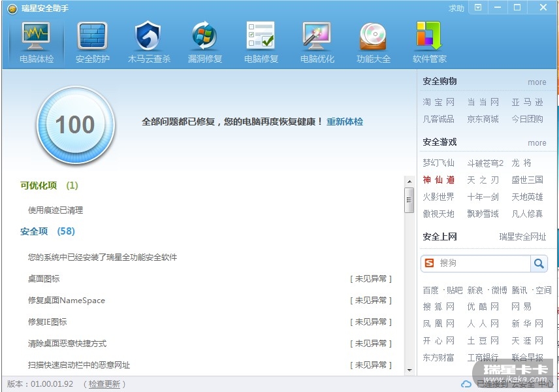559x392 pixels.
Task: Open the 亚马逊 shopping link
Action: (x=527, y=103)
